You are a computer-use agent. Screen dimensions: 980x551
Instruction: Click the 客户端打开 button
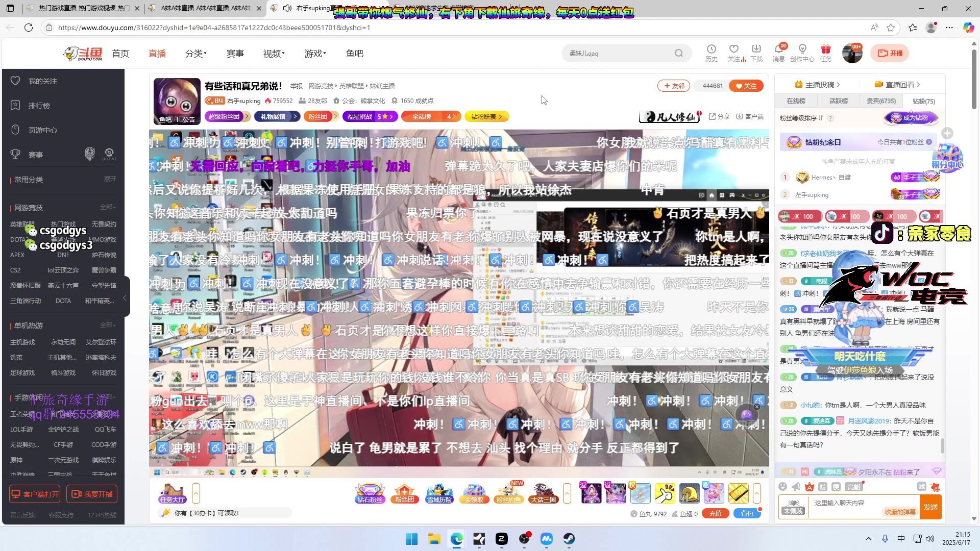[35, 494]
